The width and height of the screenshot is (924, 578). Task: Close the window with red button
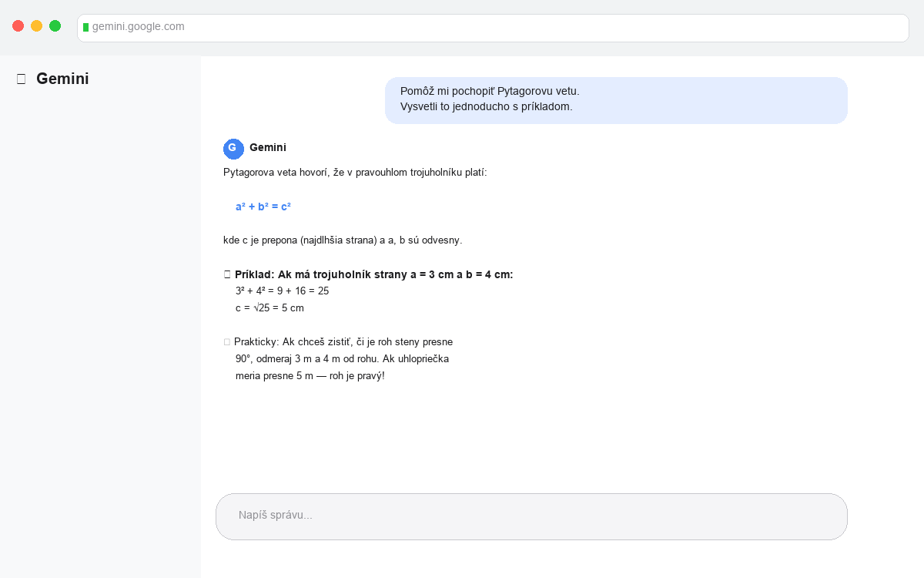pos(18,26)
